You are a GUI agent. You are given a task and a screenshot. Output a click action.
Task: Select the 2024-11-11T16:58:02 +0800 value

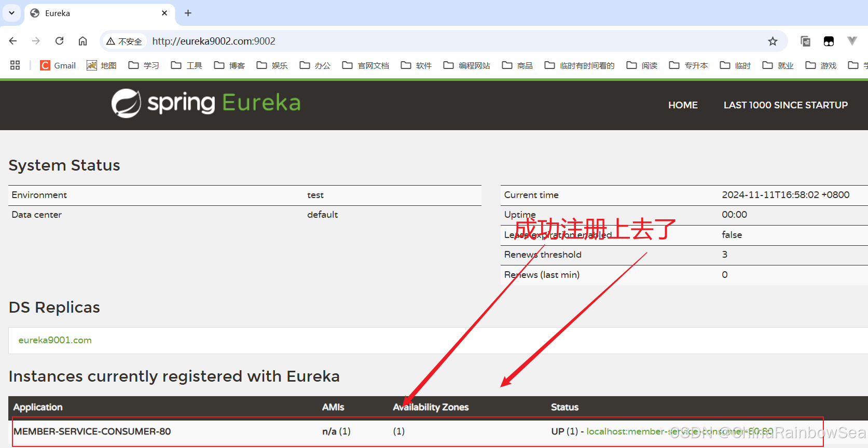786,195
